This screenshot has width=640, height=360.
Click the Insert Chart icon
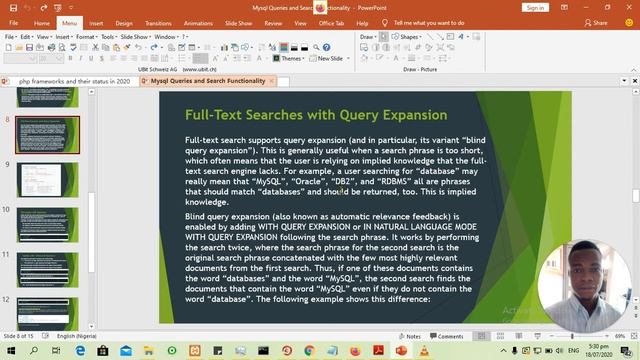(224, 47)
